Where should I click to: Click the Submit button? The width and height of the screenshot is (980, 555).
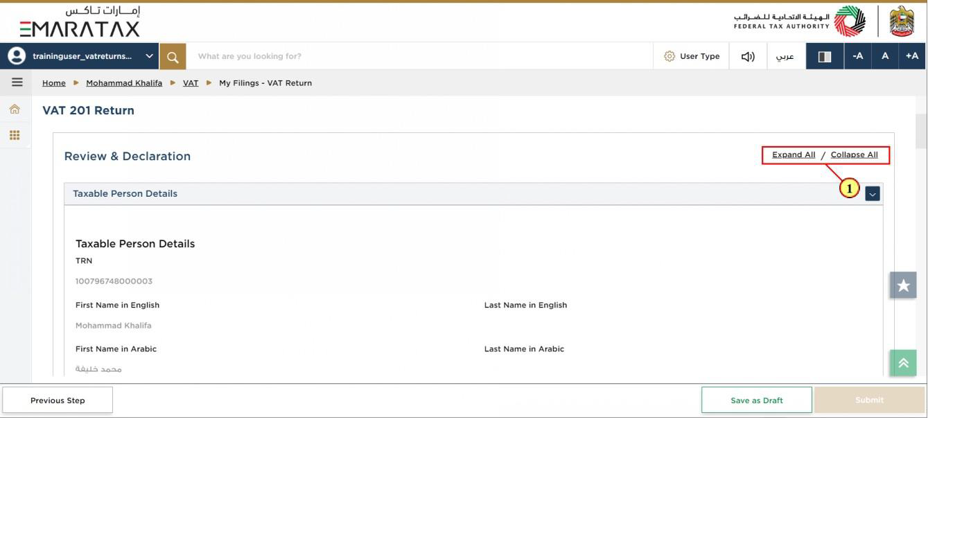[869, 400]
